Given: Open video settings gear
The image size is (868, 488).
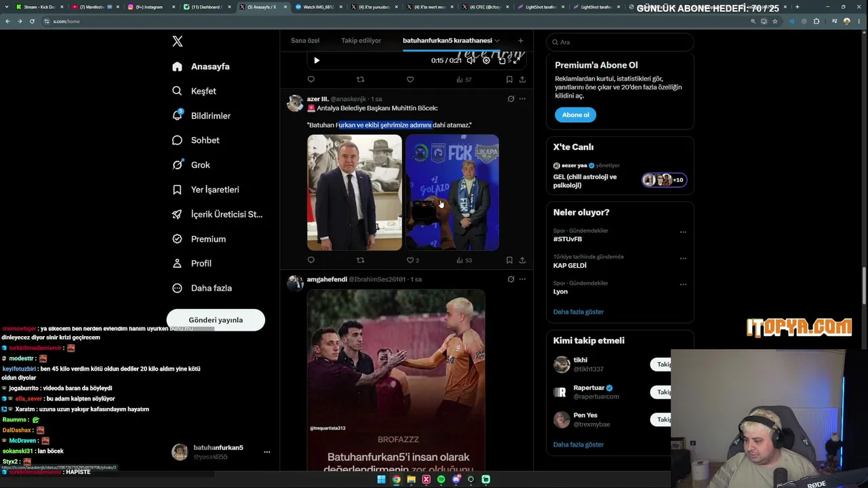Looking at the screenshot, I should coord(486,60).
